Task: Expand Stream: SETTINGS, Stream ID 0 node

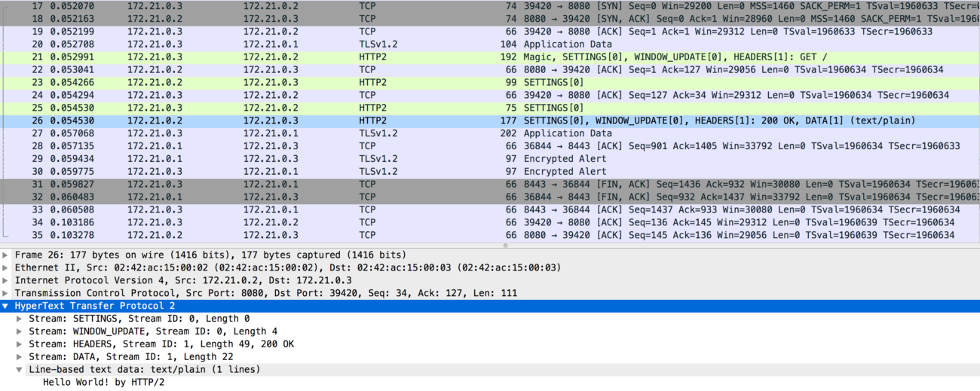Action: (x=20, y=319)
